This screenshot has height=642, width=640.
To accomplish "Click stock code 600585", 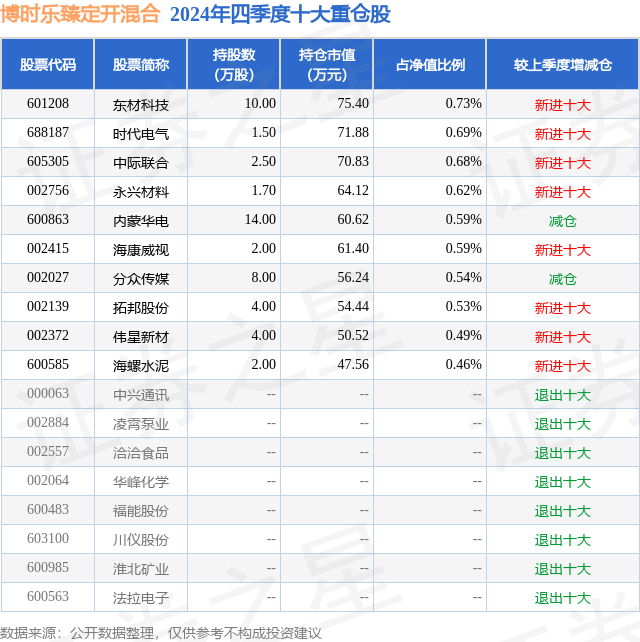I will click(48, 364).
